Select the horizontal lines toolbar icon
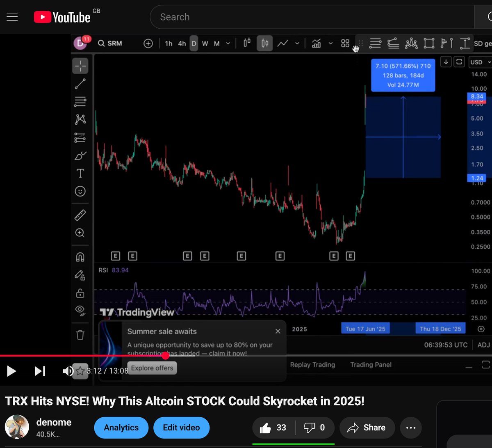 coord(375,43)
